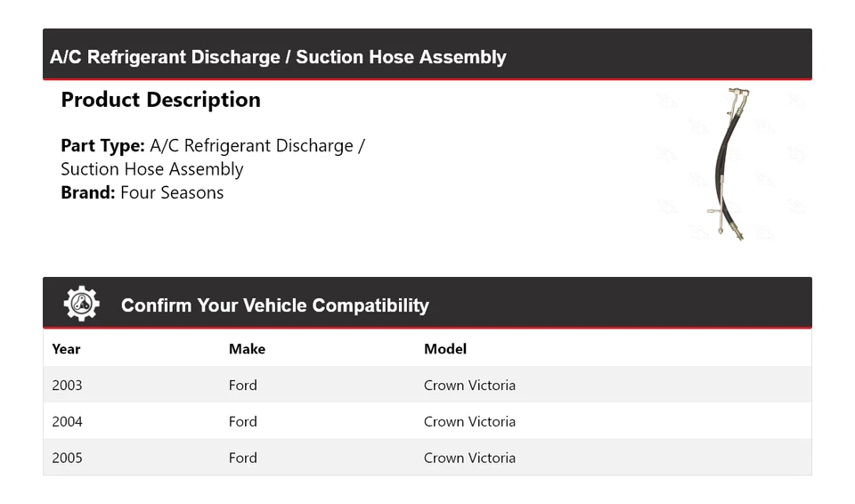This screenshot has height=504, width=855.
Task: Select the Product Description heading
Action: (160, 100)
